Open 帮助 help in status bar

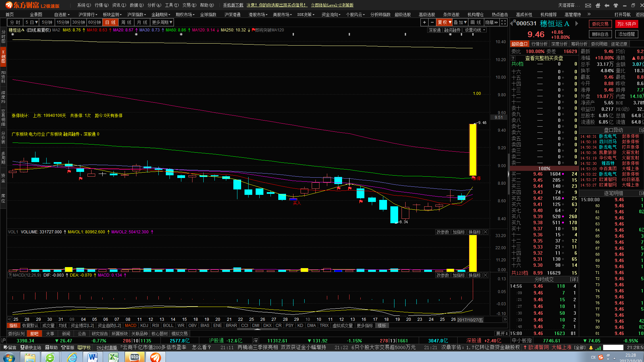point(51,347)
